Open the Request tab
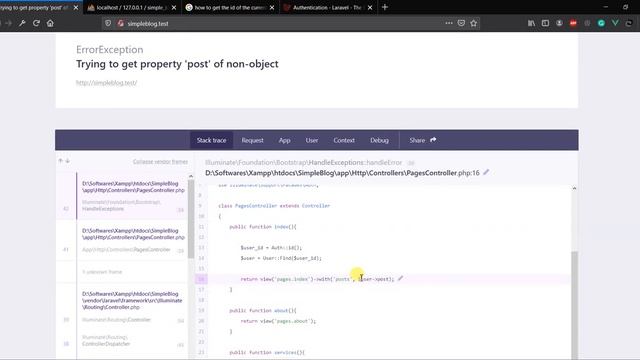 252,140
